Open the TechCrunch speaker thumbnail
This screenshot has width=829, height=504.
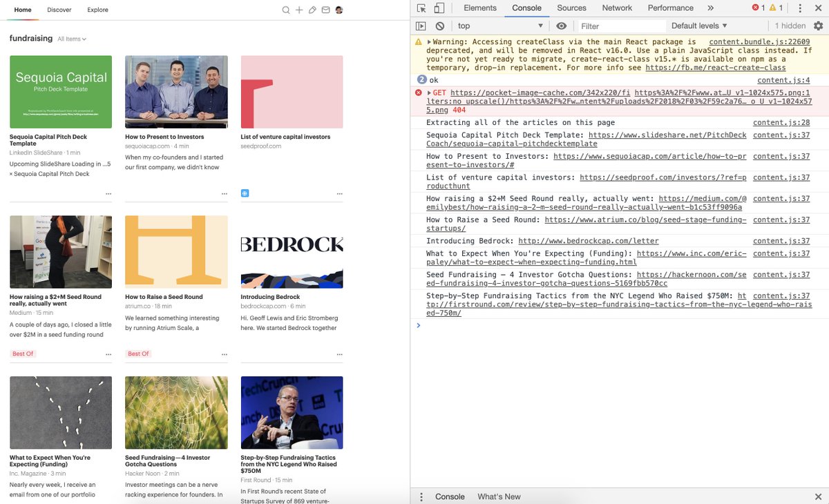tap(292, 413)
